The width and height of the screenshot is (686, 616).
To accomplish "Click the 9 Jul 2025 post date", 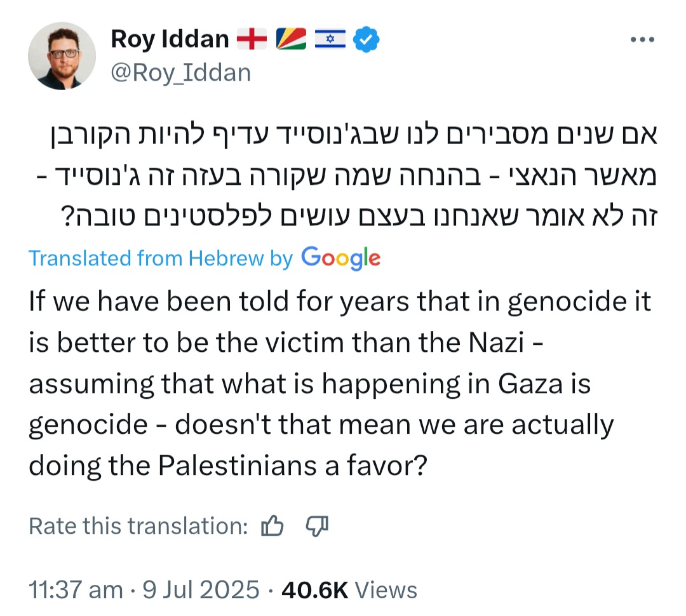I will pyautogui.click(x=200, y=590).
